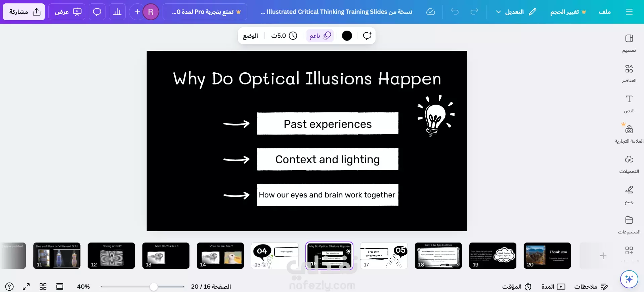Screen dimensions: 644x292
Task: Open the ملف (File) menu
Action: coord(605,12)
